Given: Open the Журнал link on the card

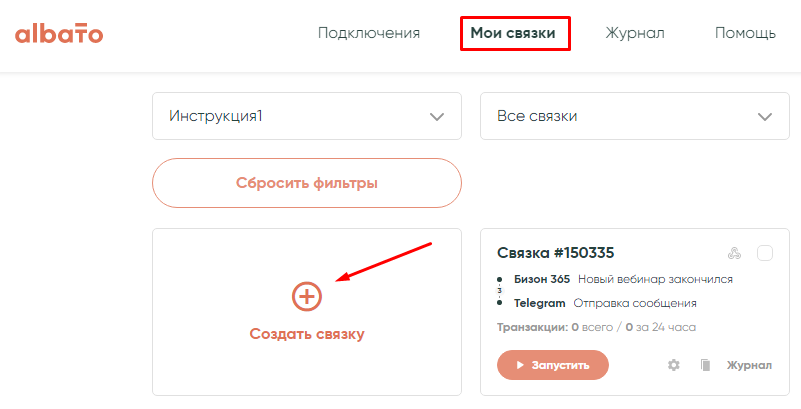Looking at the screenshot, I should click(x=749, y=366).
